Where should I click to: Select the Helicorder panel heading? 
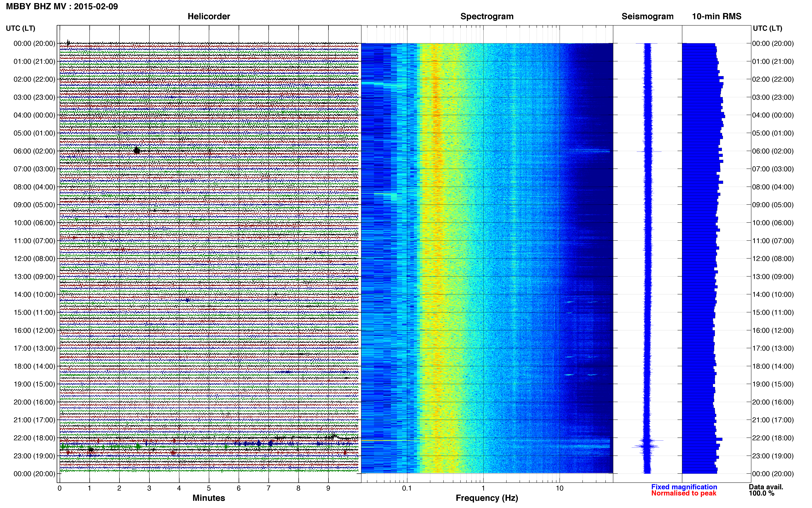click(209, 16)
